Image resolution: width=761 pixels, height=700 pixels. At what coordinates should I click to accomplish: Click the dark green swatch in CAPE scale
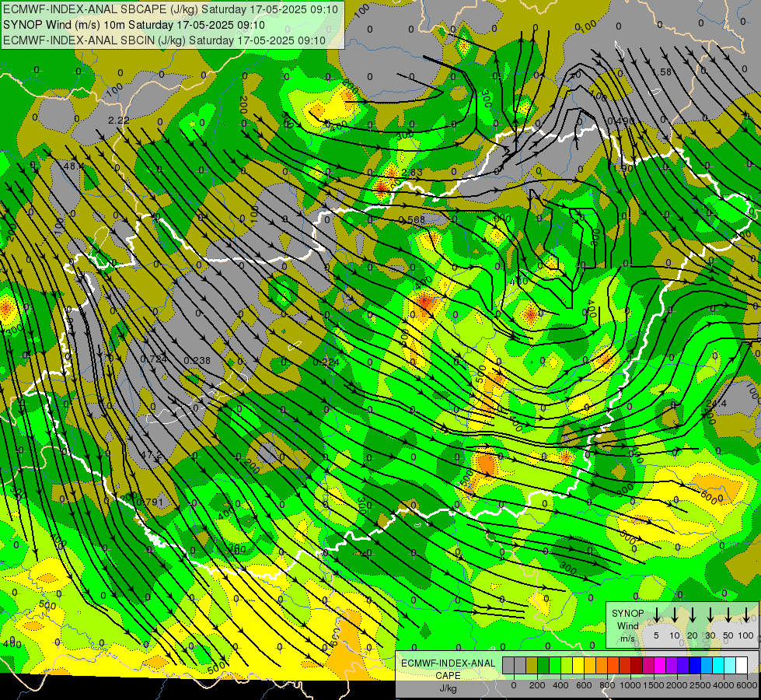[543, 665]
